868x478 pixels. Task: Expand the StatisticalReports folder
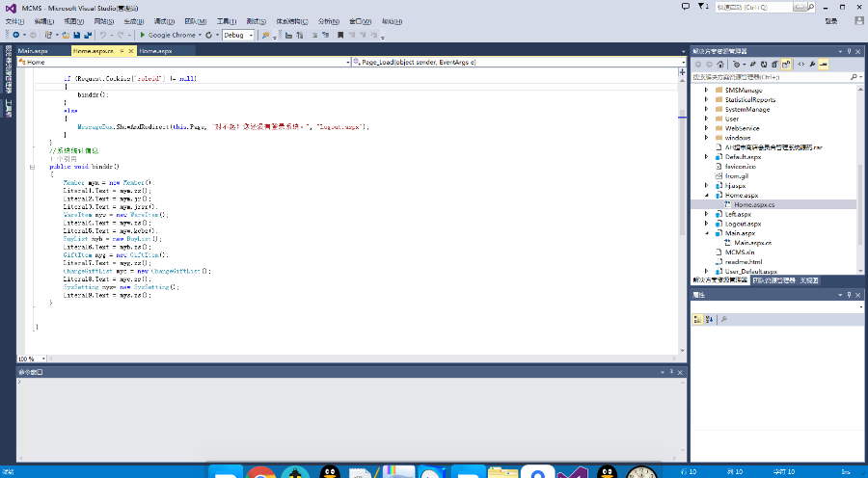click(x=706, y=99)
